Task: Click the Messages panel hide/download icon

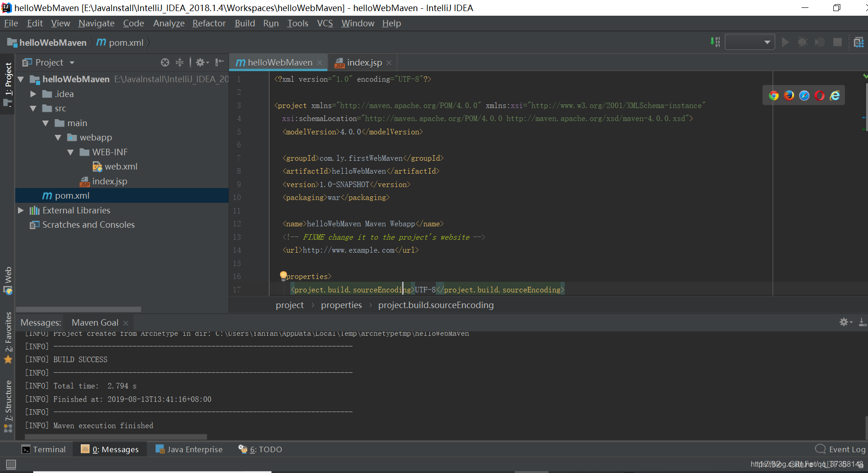Action: point(862,322)
